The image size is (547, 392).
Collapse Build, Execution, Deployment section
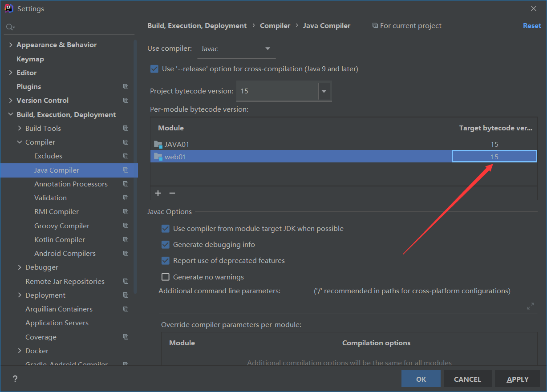tap(11, 115)
